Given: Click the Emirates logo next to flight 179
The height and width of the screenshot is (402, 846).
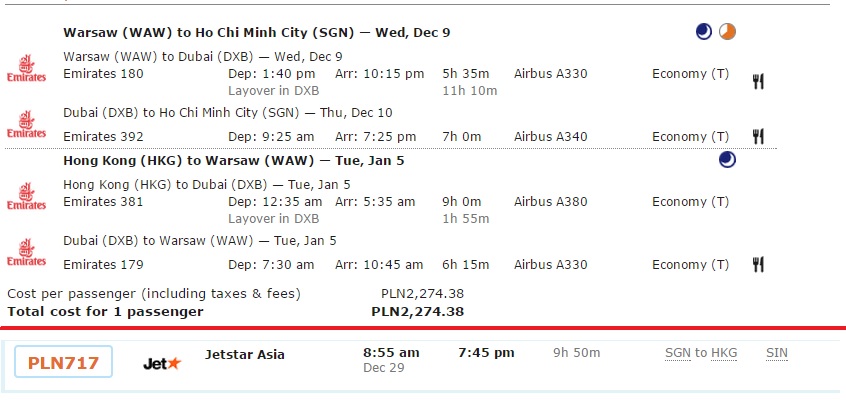Looking at the screenshot, I should coord(26,253).
